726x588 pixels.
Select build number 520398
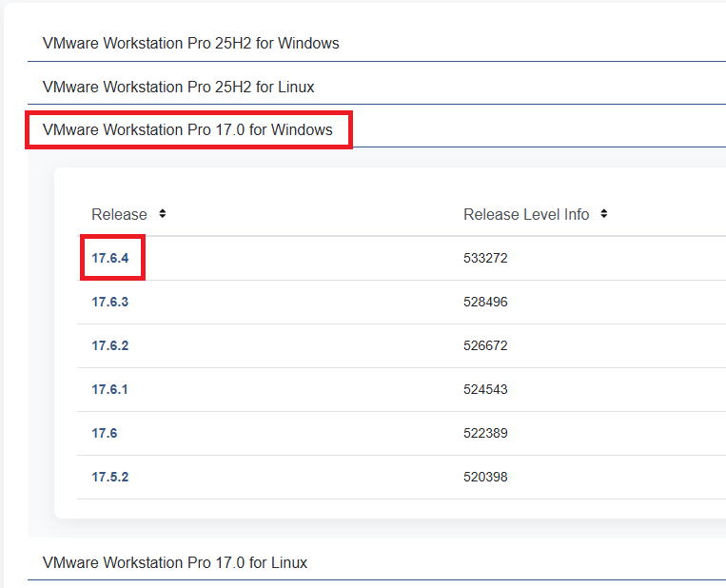(485, 477)
